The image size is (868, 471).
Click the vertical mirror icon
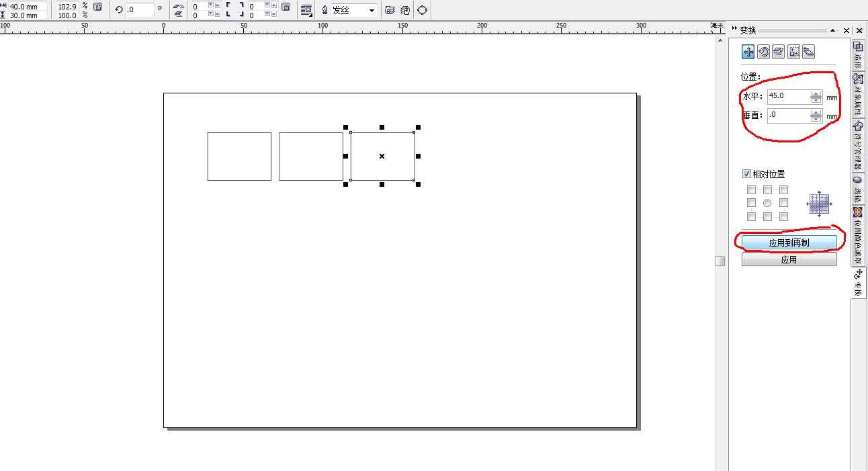179,14
